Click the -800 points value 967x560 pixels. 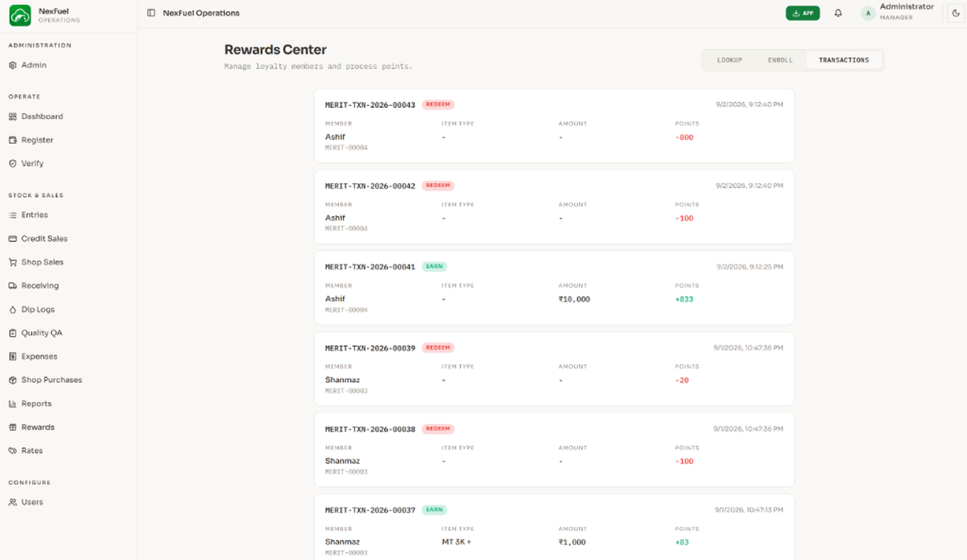684,137
